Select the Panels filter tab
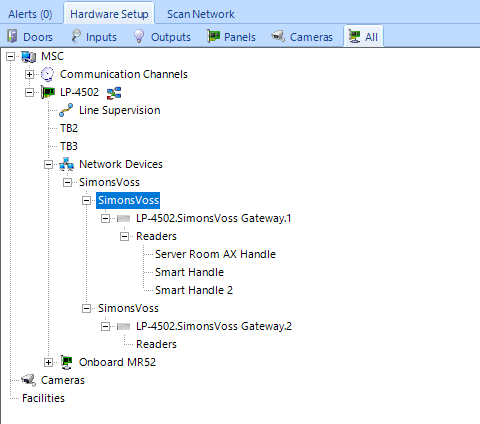This screenshot has width=480, height=424. coord(231,37)
